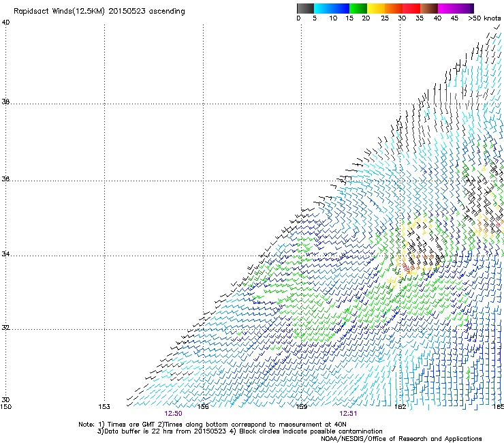The width and height of the screenshot is (504, 443).
Task: Click latitude label 34 on axis
Action: (5, 254)
